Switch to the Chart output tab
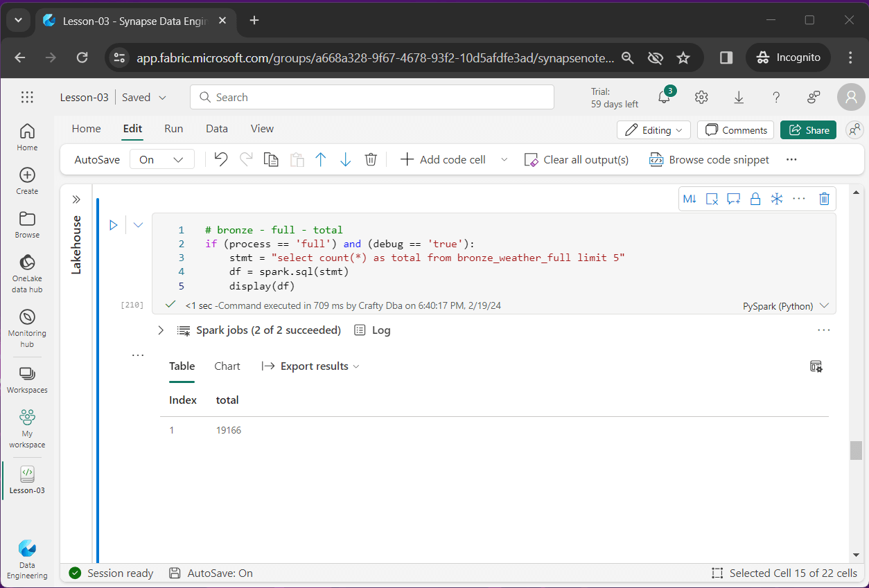This screenshot has height=588, width=869. (227, 366)
